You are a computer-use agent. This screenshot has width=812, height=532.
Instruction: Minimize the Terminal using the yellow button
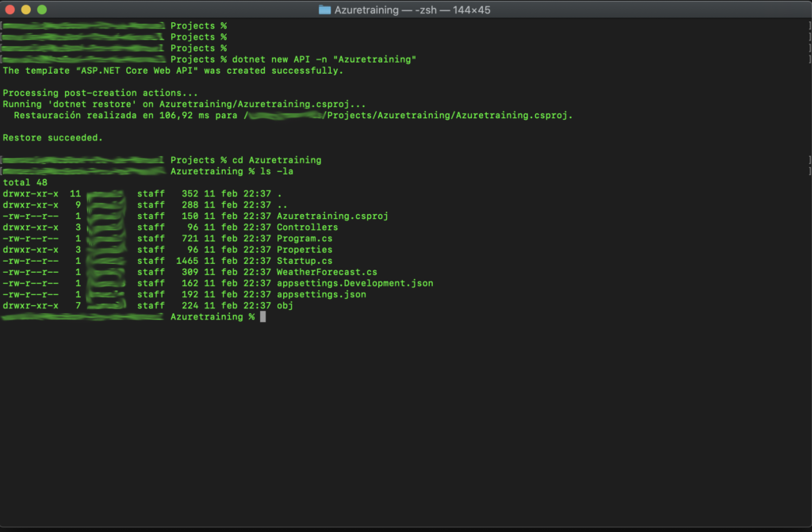coord(26,10)
